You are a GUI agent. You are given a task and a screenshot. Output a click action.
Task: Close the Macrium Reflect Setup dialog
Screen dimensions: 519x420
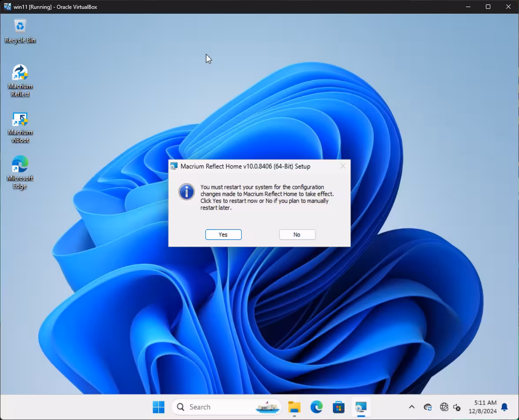click(343, 166)
